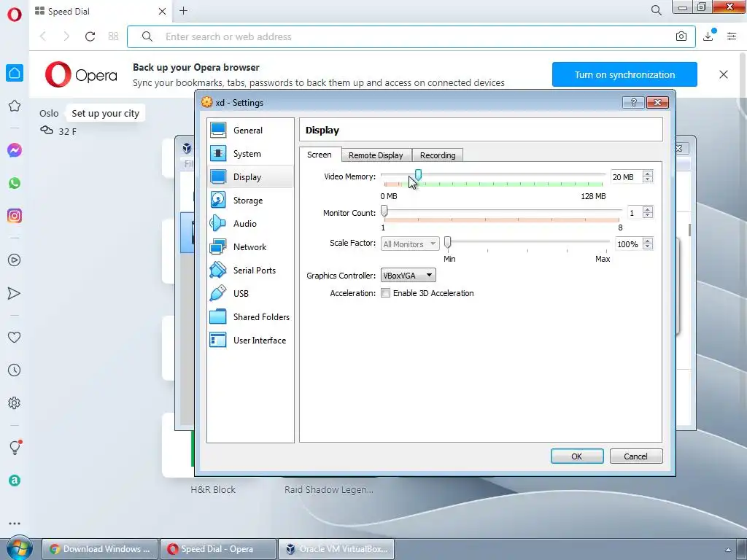Viewport: 747px width, 560px height.
Task: Select User Interface settings category
Action: click(x=250, y=340)
